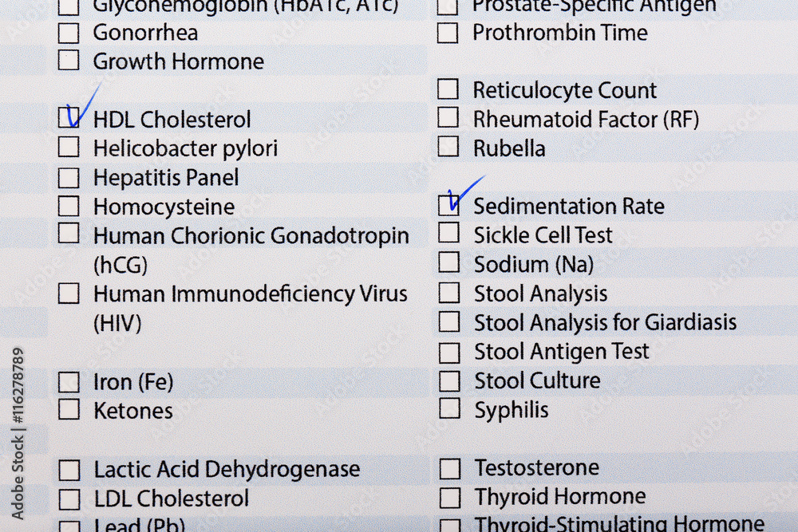
Task: Tick the Growth Hormone box
Action: pyautogui.click(x=69, y=60)
